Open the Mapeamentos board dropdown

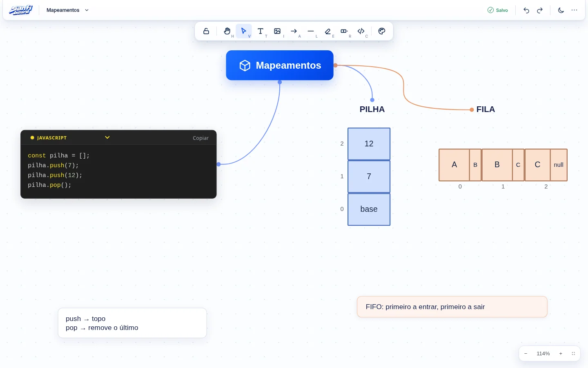tap(67, 10)
